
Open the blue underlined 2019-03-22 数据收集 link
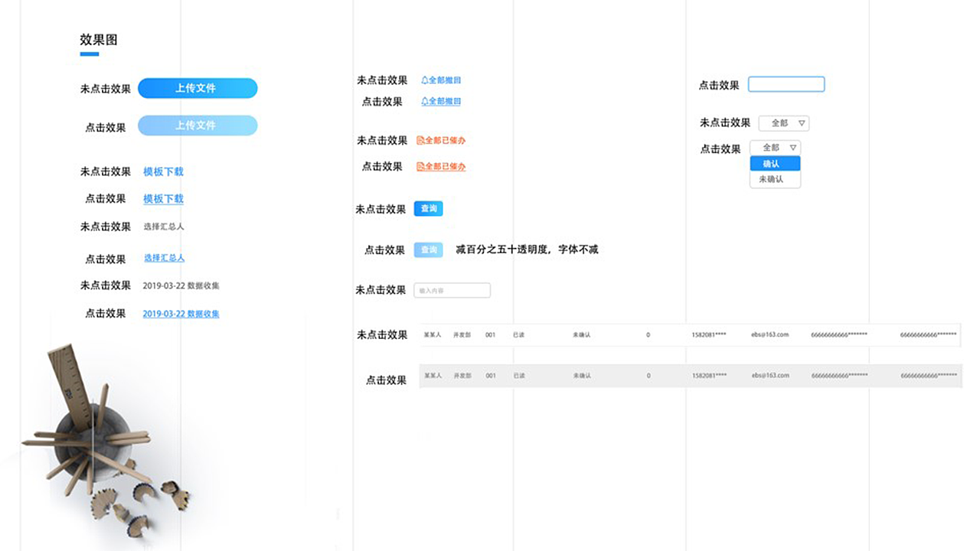coord(181,314)
